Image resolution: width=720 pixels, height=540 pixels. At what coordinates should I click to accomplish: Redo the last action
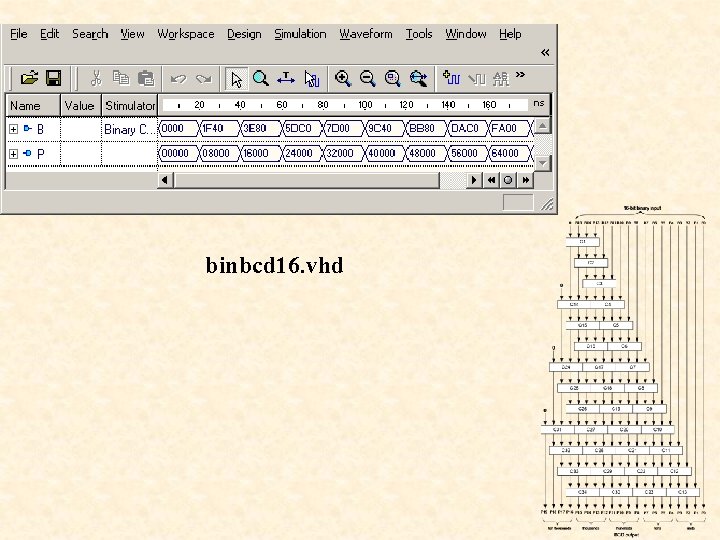[x=203, y=79]
